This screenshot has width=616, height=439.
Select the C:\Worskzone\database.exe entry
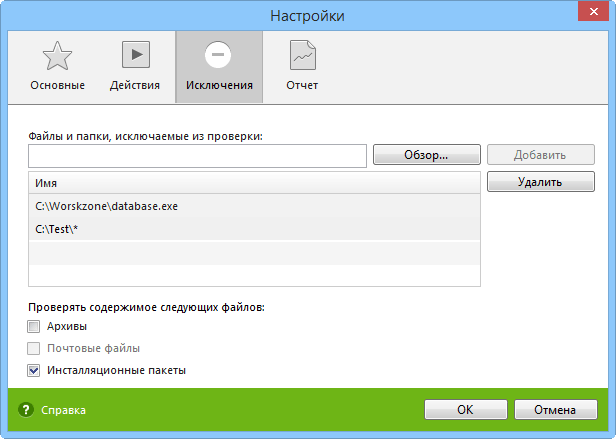point(254,206)
